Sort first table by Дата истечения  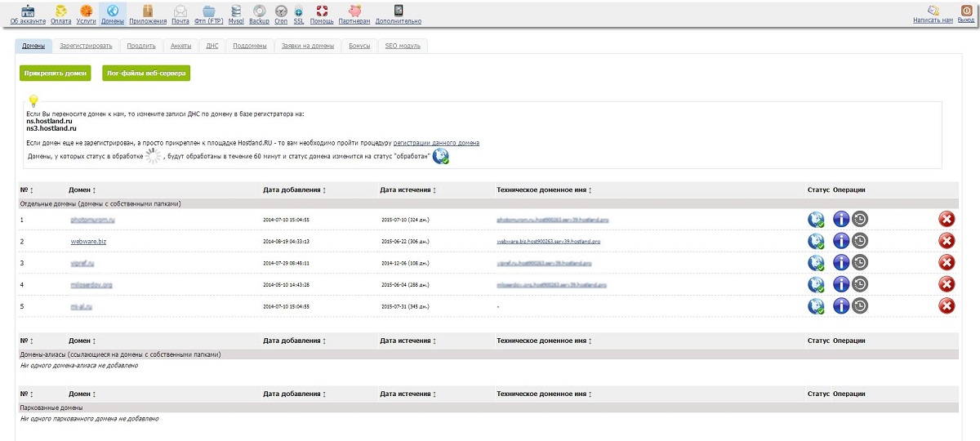[x=408, y=190]
